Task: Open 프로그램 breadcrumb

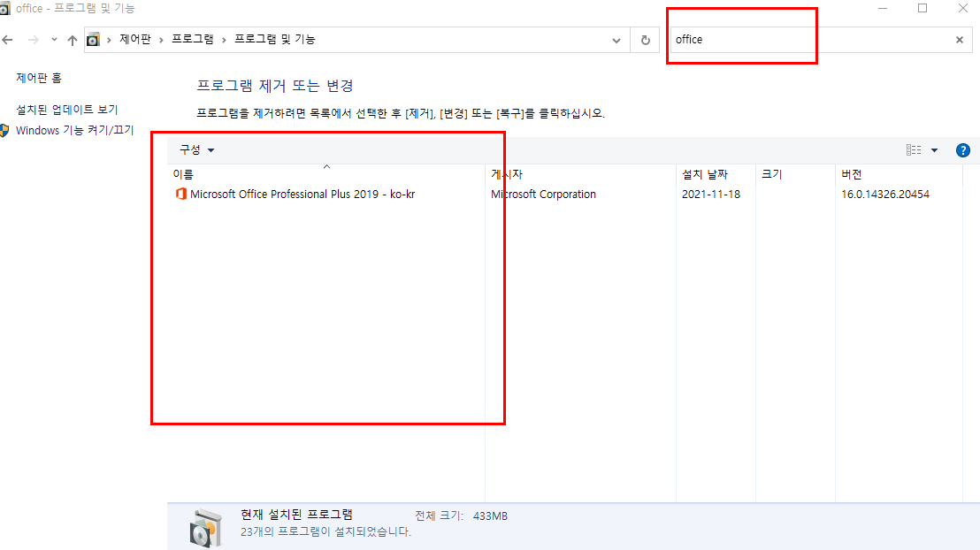Action: point(193,40)
